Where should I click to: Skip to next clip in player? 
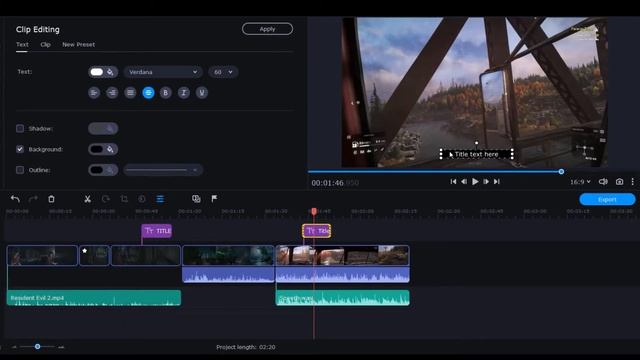(497, 182)
